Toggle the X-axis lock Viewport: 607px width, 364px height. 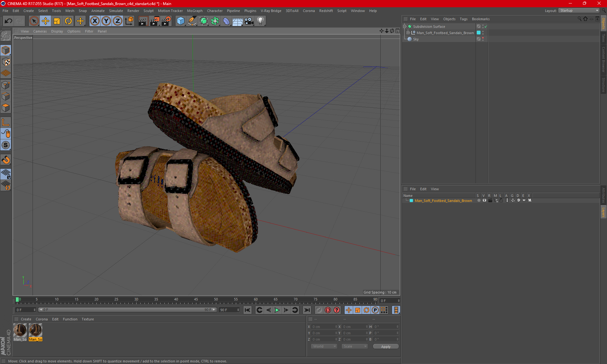(x=95, y=21)
